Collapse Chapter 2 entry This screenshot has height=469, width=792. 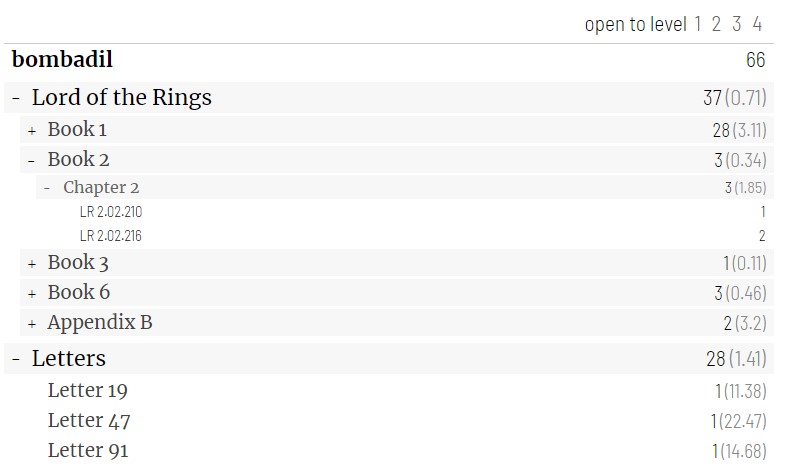click(47, 188)
